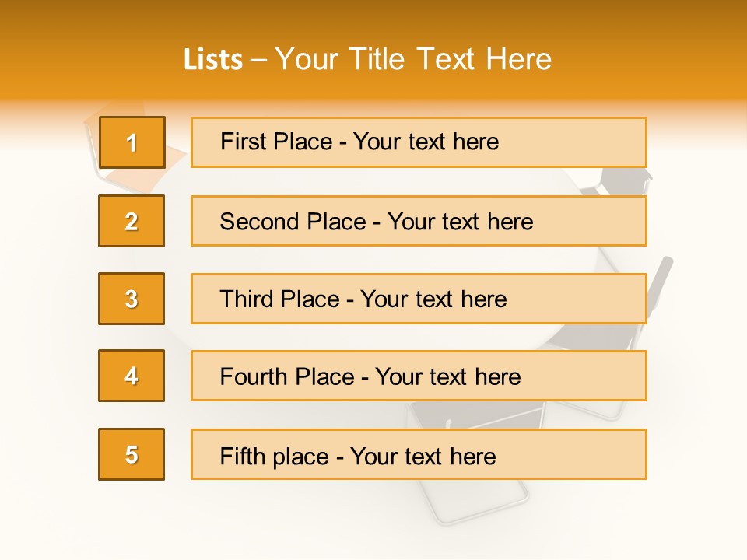
Task: Select the Fifth place text bar
Action: [419, 454]
